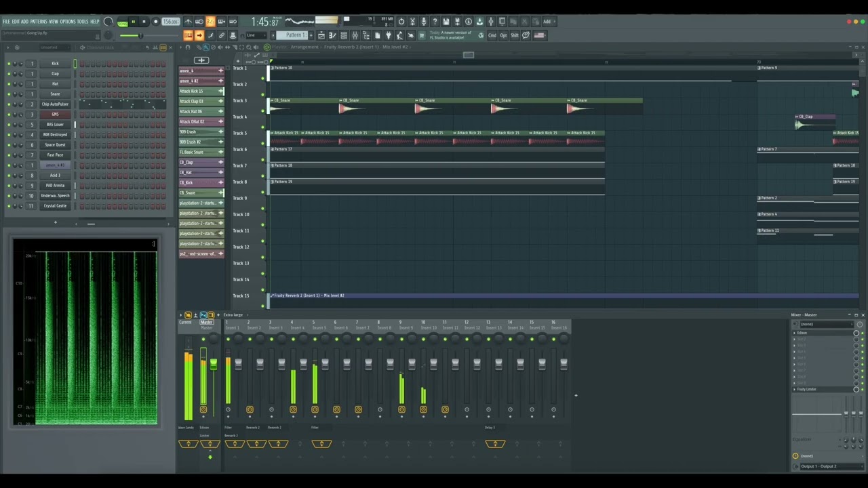
Task: Open the plugin picker plug icon
Action: 388,35
